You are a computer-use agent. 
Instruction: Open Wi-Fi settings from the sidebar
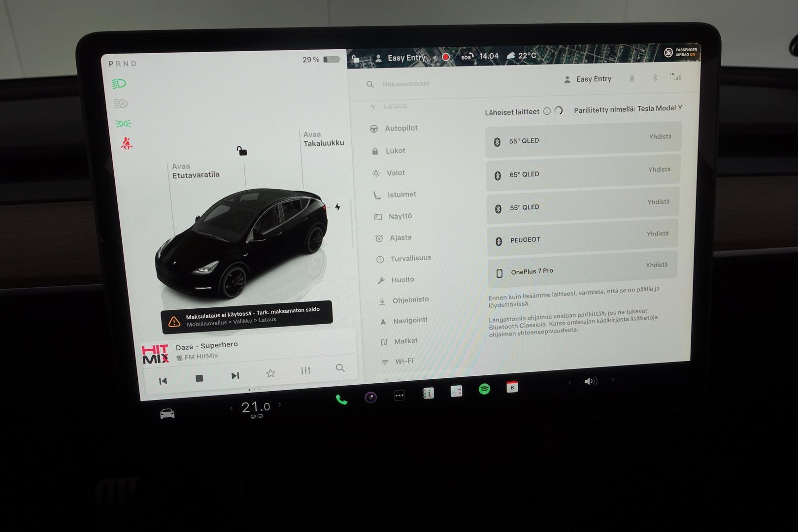[403, 361]
